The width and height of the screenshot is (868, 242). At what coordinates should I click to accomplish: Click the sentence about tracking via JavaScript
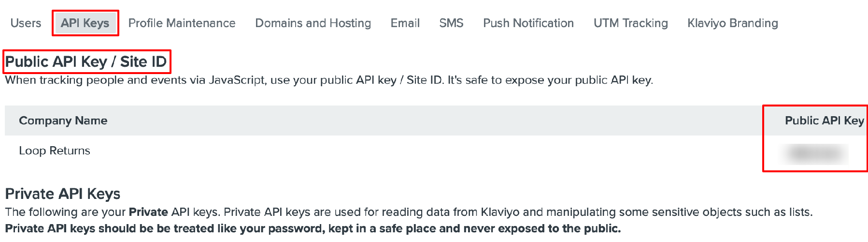222,80
